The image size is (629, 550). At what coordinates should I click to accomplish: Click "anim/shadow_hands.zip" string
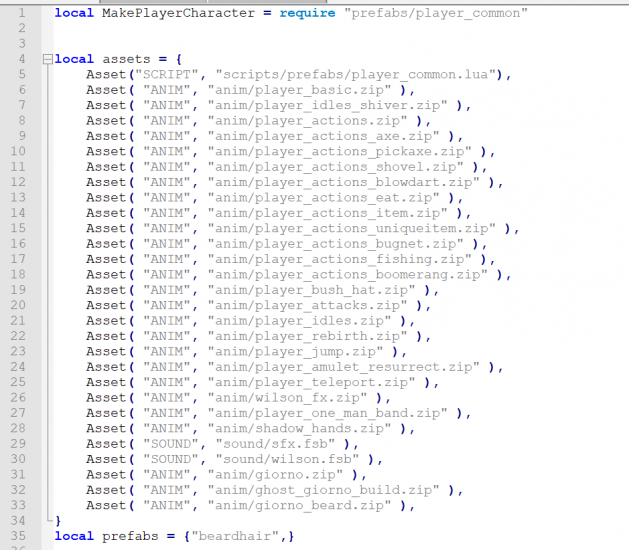(x=299, y=428)
